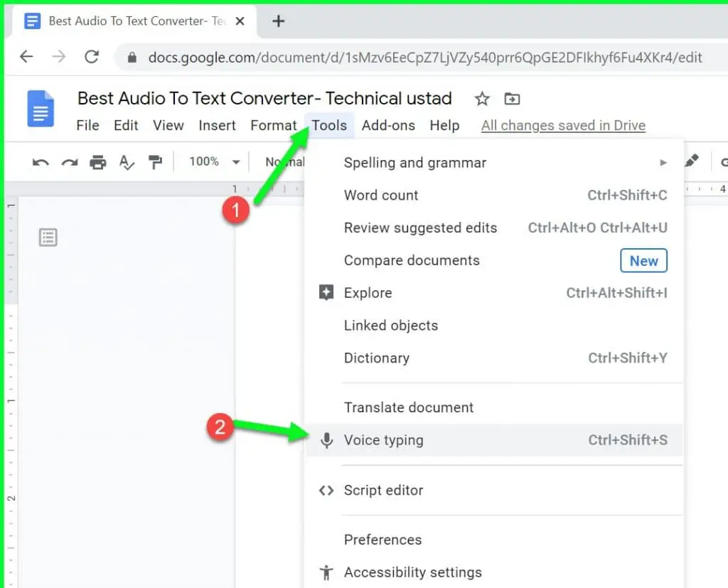Click the Undo icon in the toolbar
Viewport: 728px width, 588px height.
[x=40, y=162]
